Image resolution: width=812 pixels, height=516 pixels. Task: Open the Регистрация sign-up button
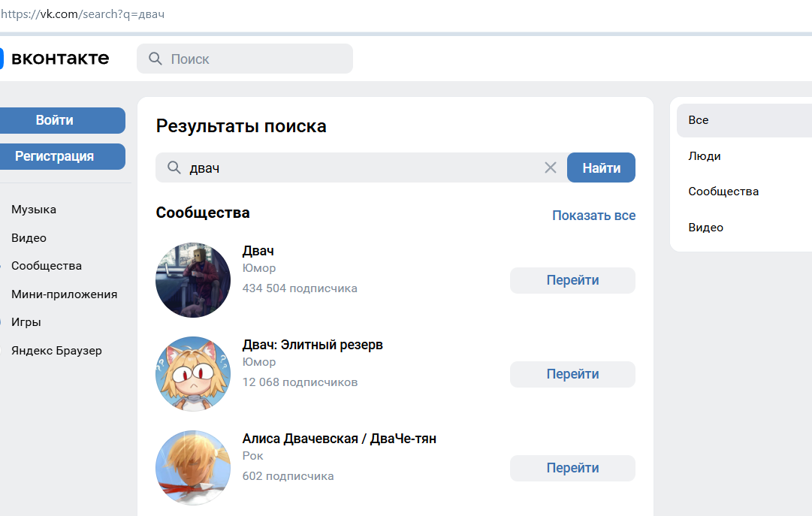click(x=62, y=156)
